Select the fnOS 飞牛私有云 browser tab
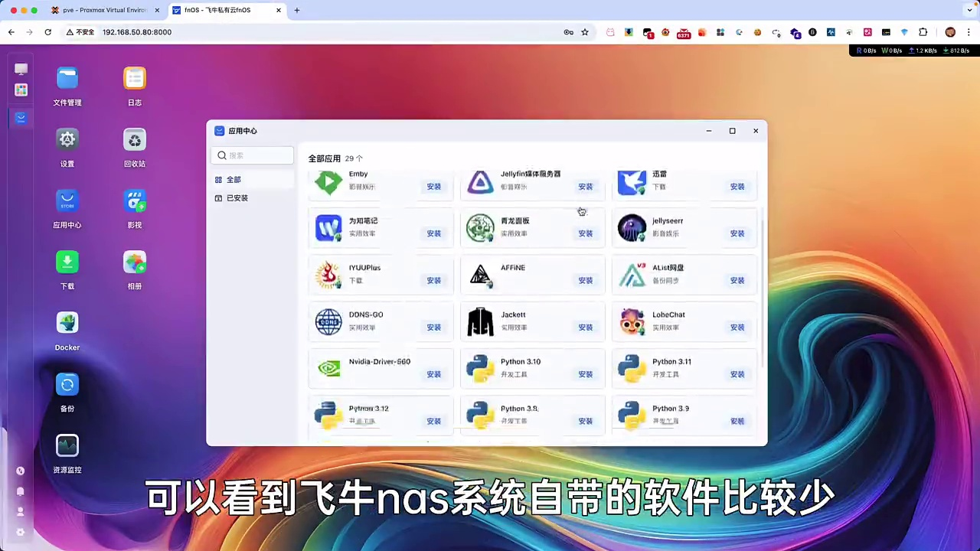 [226, 10]
